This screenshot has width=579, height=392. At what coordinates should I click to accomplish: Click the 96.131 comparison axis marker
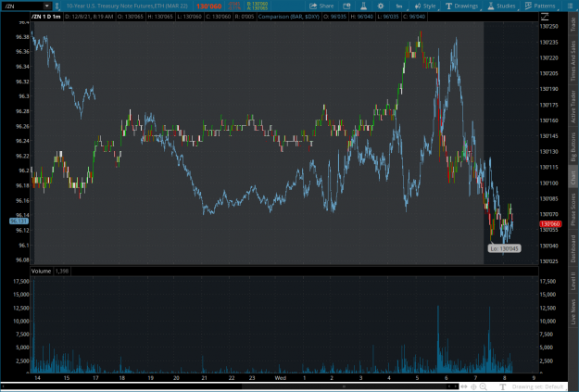19,221
